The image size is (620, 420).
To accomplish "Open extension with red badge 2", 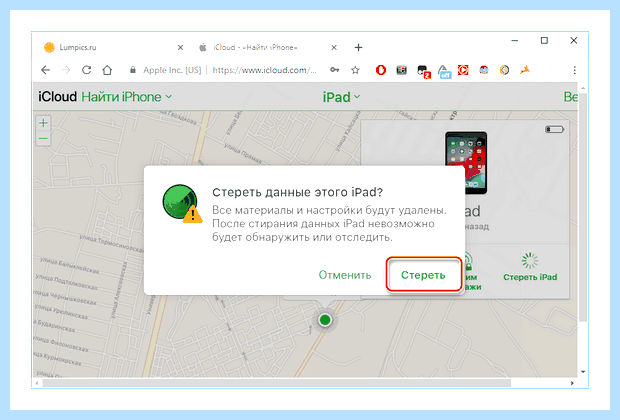I will [x=423, y=71].
